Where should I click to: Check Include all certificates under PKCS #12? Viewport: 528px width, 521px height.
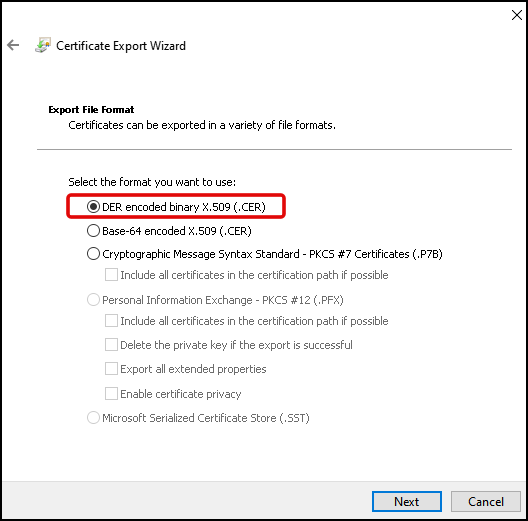coord(111,321)
